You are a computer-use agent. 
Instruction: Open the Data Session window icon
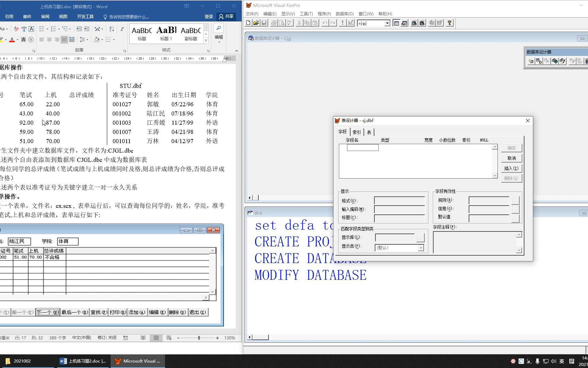(x=405, y=23)
